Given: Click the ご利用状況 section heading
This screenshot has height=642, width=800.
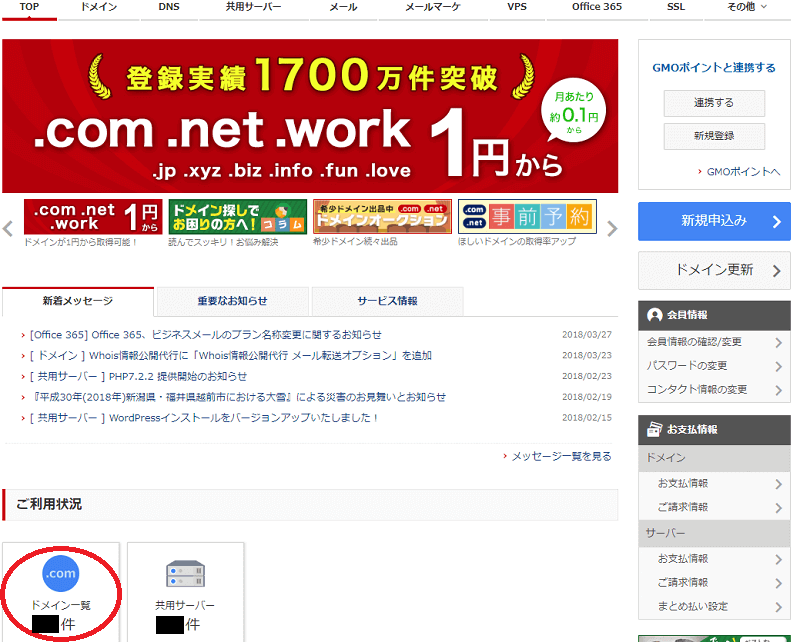Looking at the screenshot, I should click(49, 504).
